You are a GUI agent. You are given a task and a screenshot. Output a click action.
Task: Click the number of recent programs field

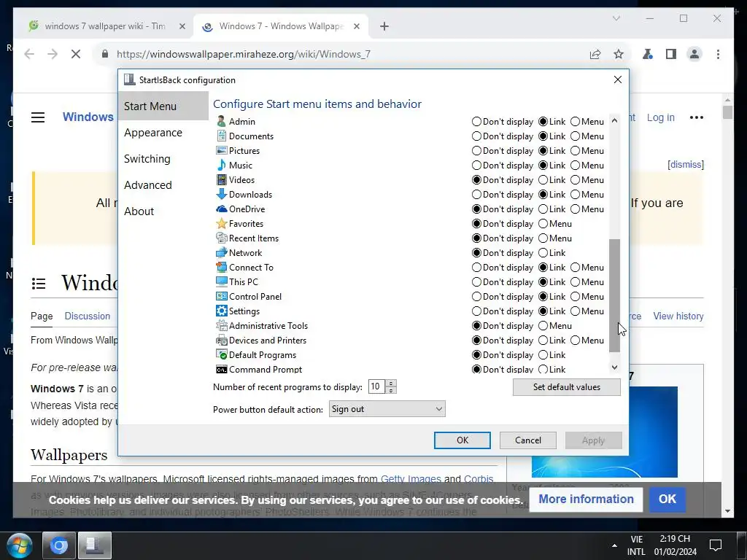click(x=377, y=386)
